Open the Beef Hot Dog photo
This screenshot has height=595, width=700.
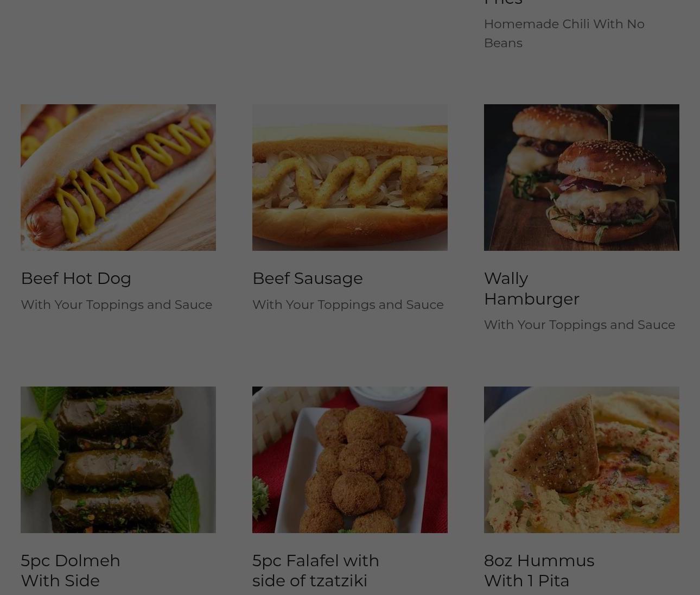[x=118, y=178]
